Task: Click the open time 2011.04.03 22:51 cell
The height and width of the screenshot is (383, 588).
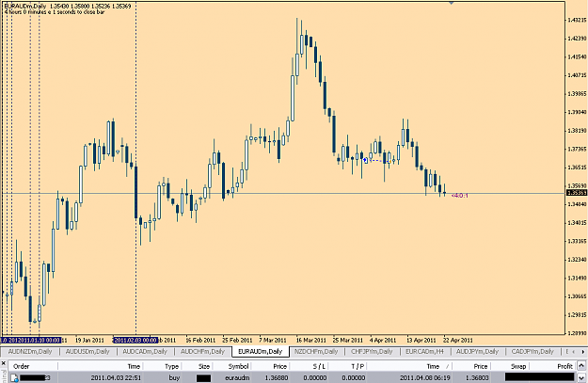Action: (116, 377)
